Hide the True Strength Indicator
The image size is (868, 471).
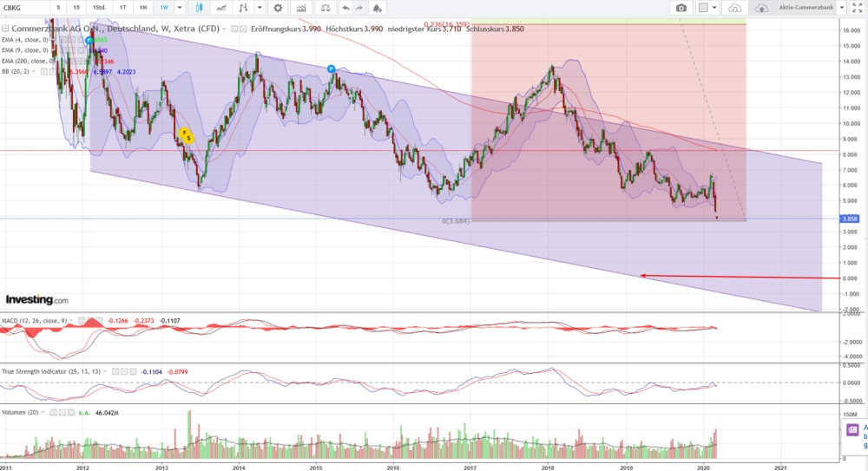point(115,371)
